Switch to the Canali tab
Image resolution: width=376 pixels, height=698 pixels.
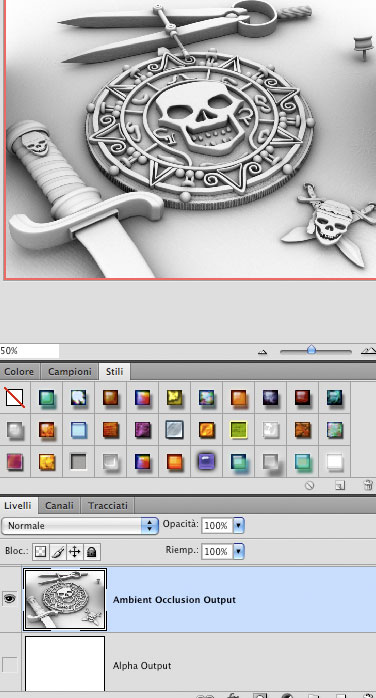pos(60,506)
